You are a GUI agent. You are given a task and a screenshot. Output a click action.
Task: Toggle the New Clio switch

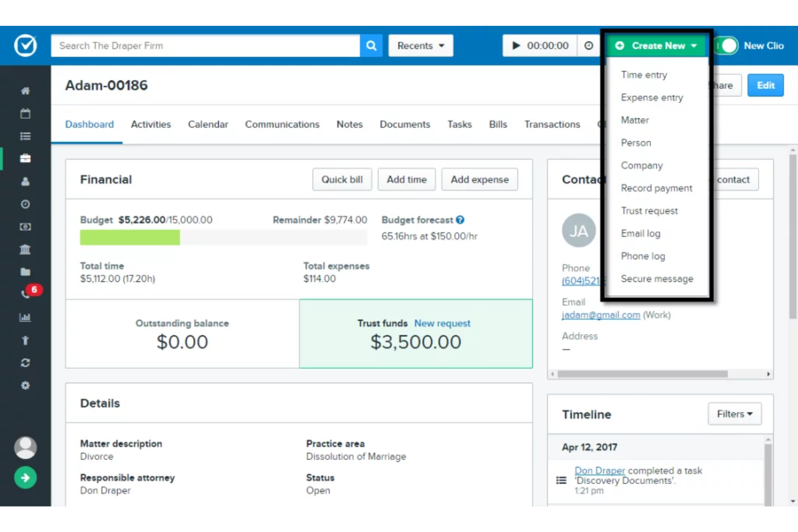click(727, 45)
